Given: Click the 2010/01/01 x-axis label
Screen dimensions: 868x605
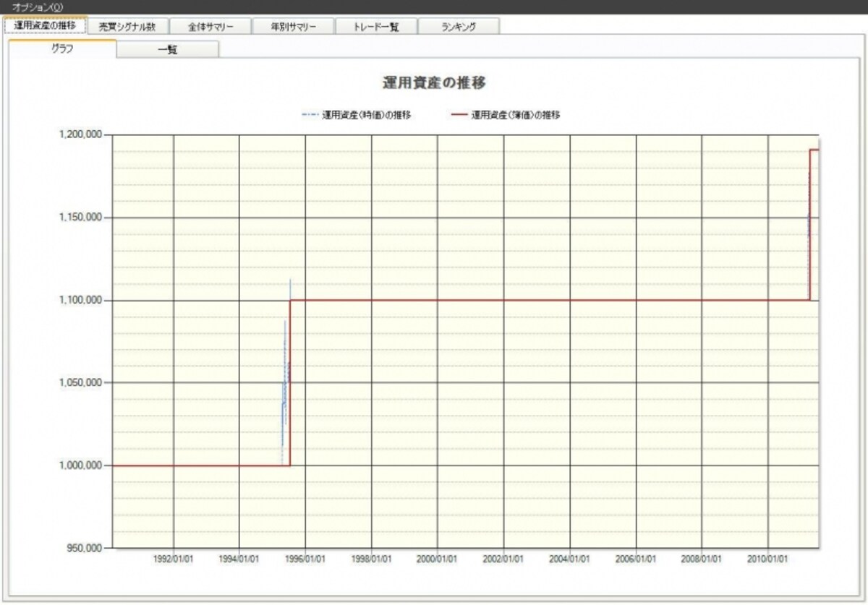Looking at the screenshot, I should coord(768,559).
